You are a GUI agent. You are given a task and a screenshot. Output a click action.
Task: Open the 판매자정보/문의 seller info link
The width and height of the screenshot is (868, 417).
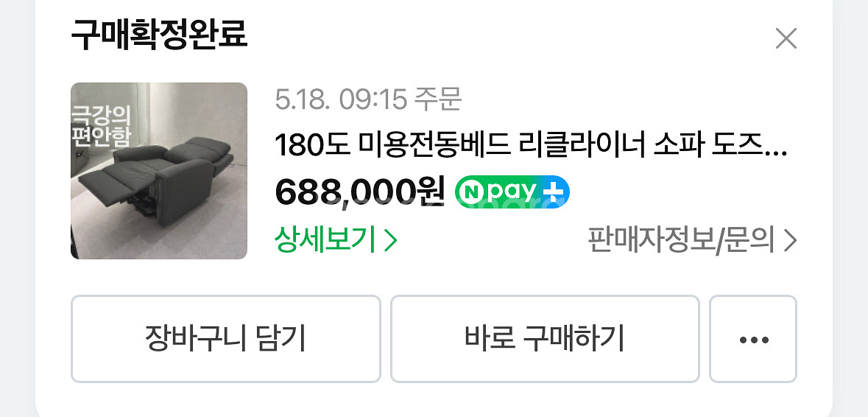pyautogui.click(x=692, y=241)
